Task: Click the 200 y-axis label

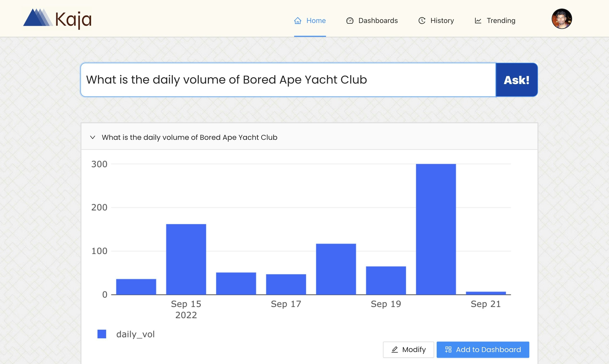Action: point(99,208)
